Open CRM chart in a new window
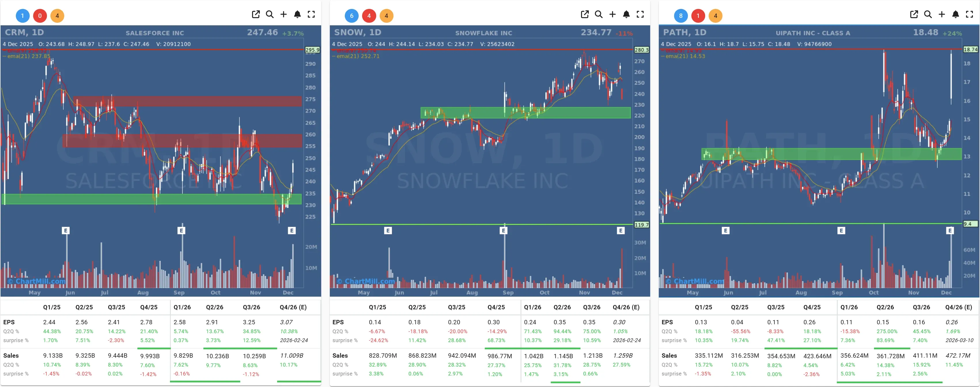 (x=256, y=14)
